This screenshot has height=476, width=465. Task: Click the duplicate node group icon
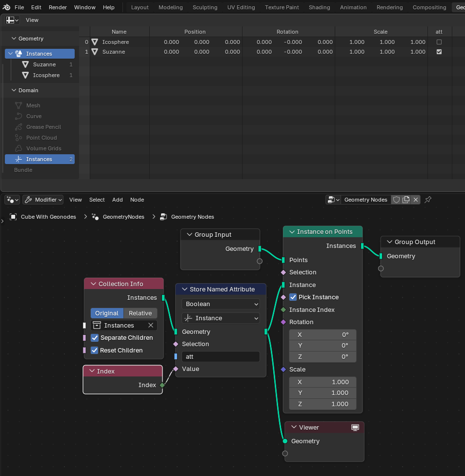click(406, 200)
